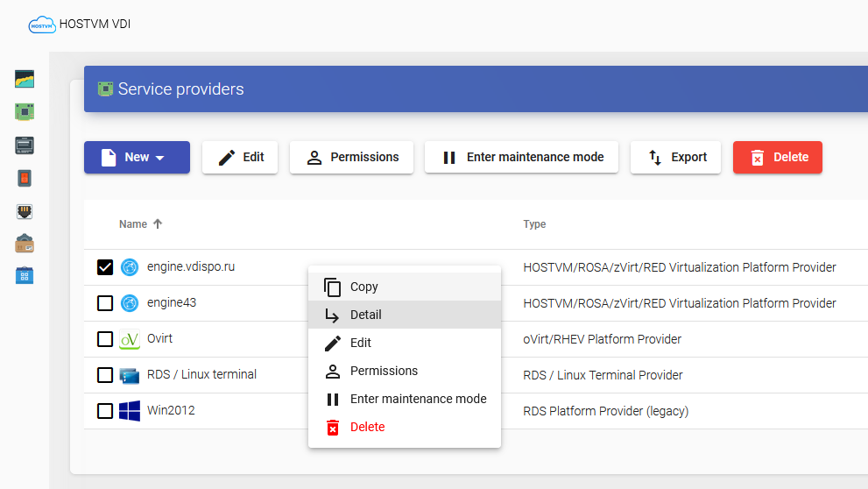Click the HOSTVM cloud logo

42,25
